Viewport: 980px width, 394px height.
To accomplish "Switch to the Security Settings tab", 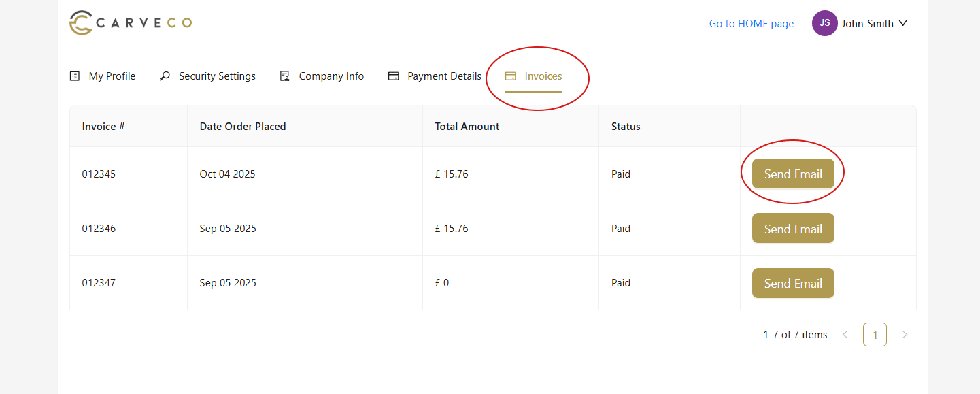I will (208, 76).
